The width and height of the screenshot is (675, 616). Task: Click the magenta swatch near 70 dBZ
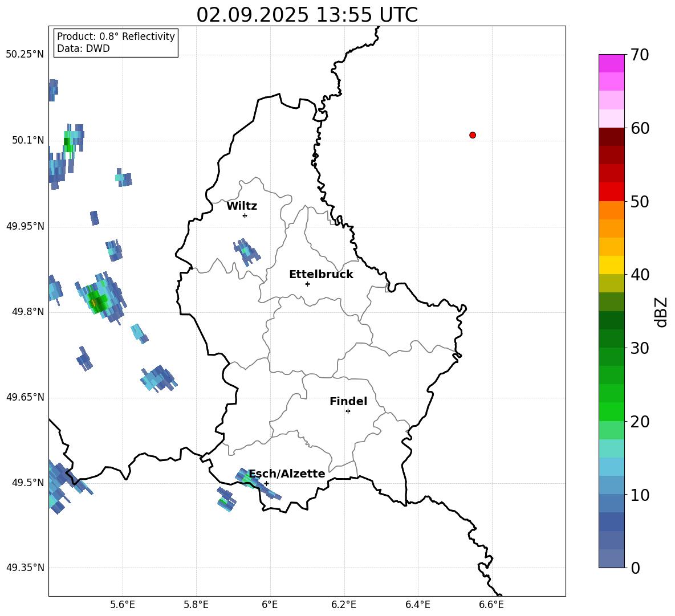pos(611,63)
